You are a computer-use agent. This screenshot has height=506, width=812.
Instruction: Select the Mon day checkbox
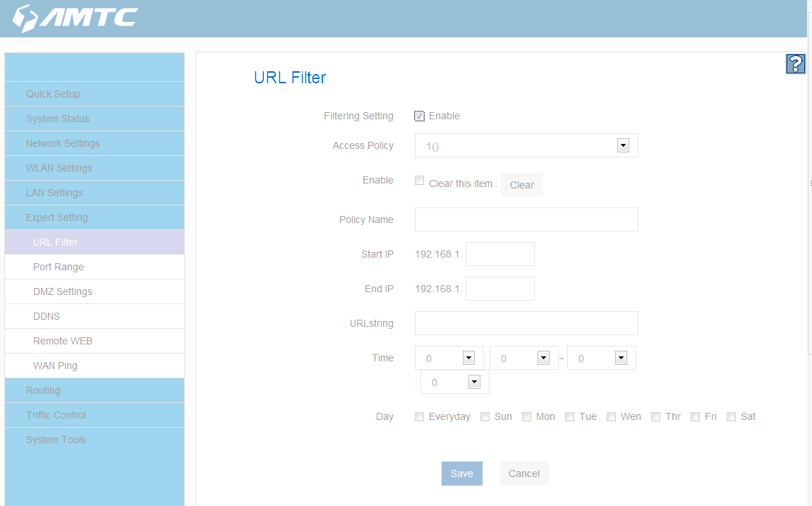click(527, 417)
